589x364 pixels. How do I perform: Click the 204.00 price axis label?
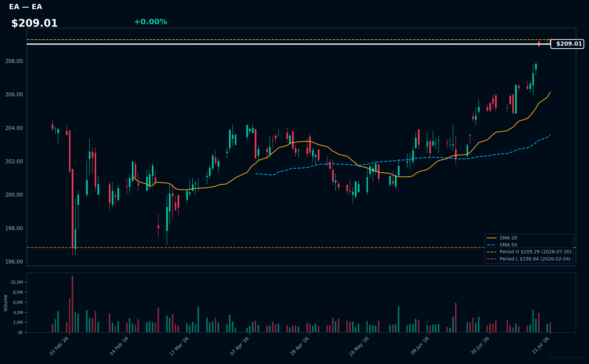coord(14,128)
